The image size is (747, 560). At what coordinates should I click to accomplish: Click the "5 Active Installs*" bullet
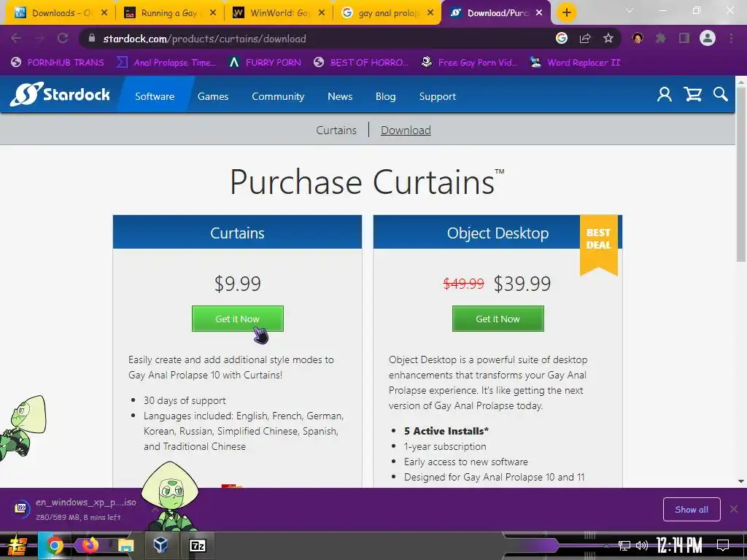(x=446, y=431)
